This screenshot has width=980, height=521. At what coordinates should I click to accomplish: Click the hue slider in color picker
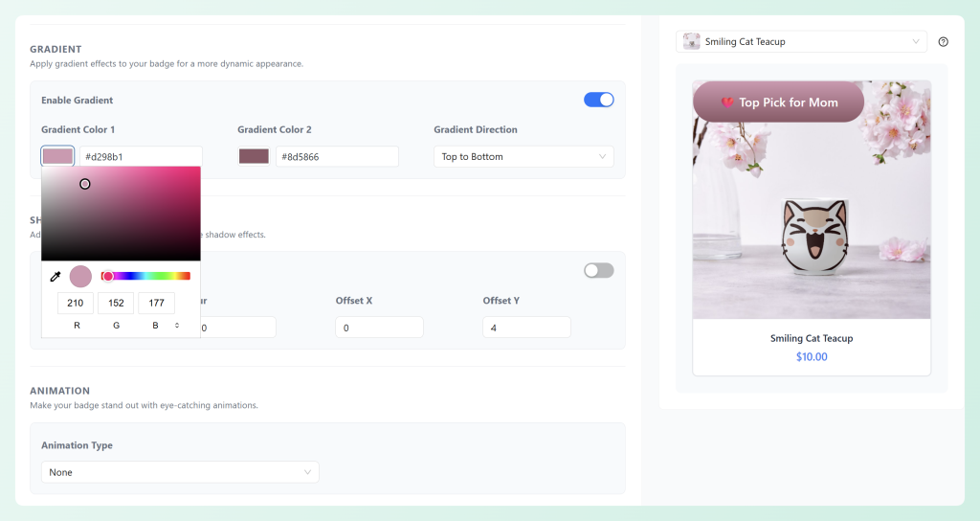click(145, 276)
